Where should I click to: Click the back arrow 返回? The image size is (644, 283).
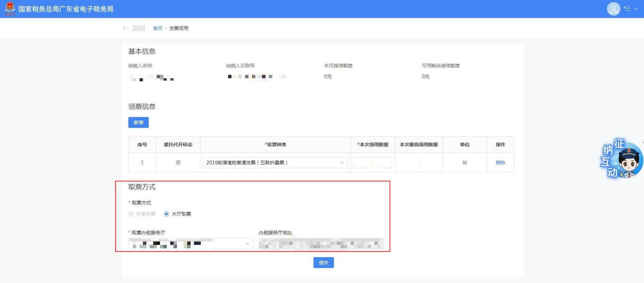click(x=133, y=28)
